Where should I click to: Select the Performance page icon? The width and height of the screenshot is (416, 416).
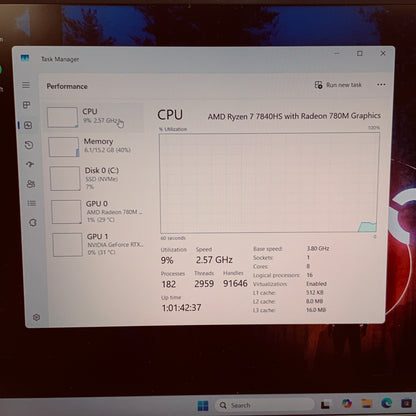28,125
